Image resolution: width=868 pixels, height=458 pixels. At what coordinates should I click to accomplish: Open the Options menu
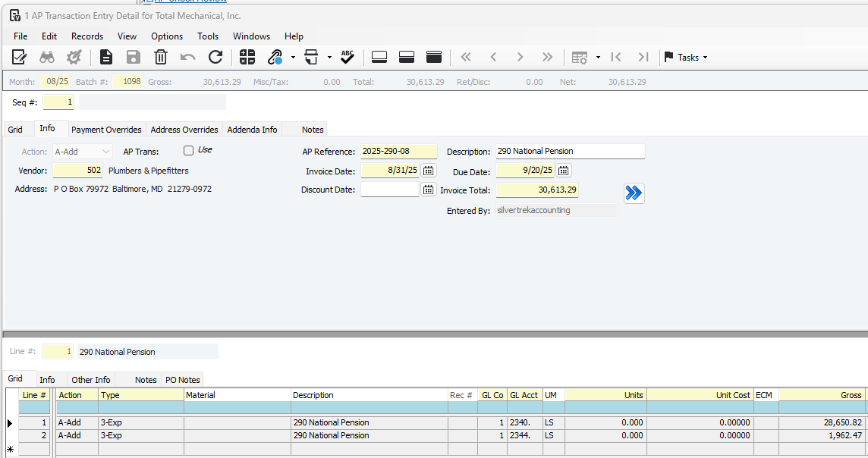[x=167, y=36]
